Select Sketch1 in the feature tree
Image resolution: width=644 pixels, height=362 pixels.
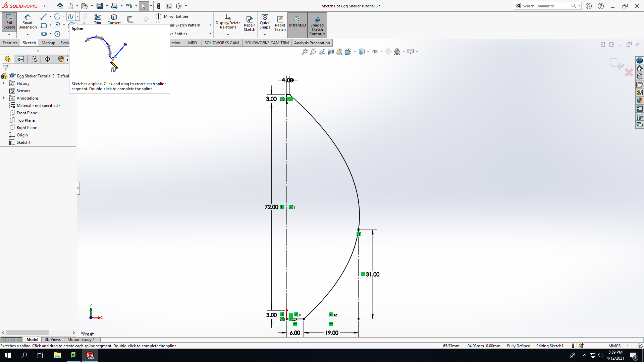tap(23, 142)
